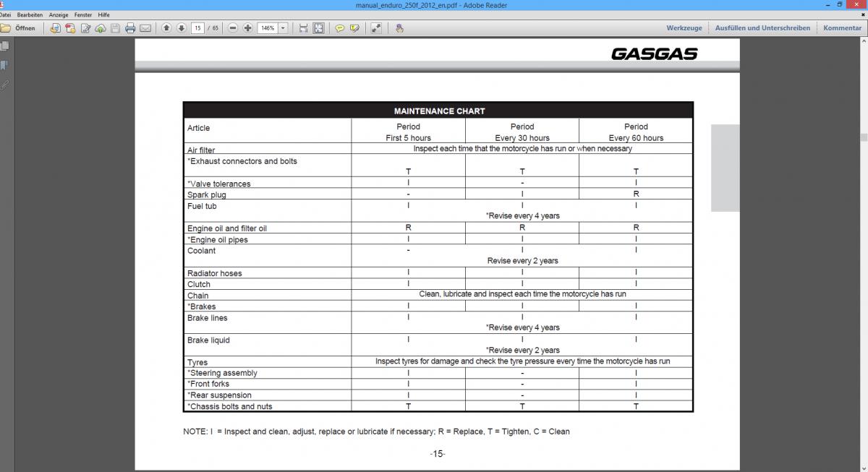Click the 'Coolant' row label

click(201, 251)
